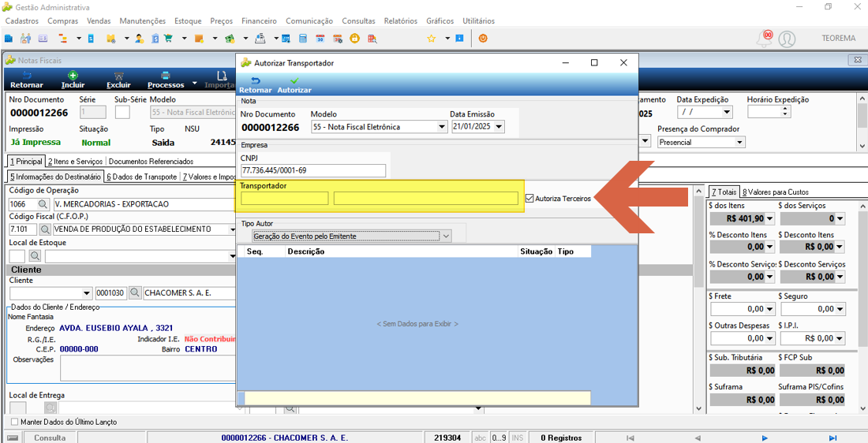Open the Utilitários menu

point(478,21)
